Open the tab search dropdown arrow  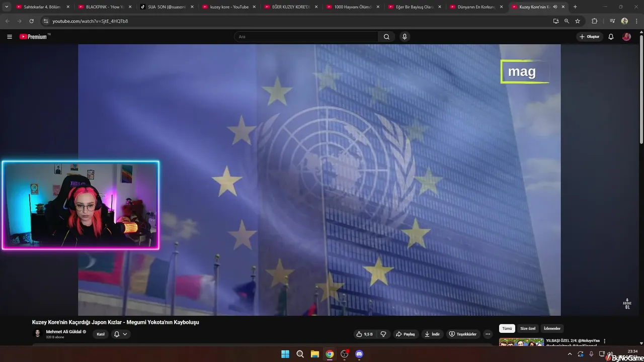7,7
